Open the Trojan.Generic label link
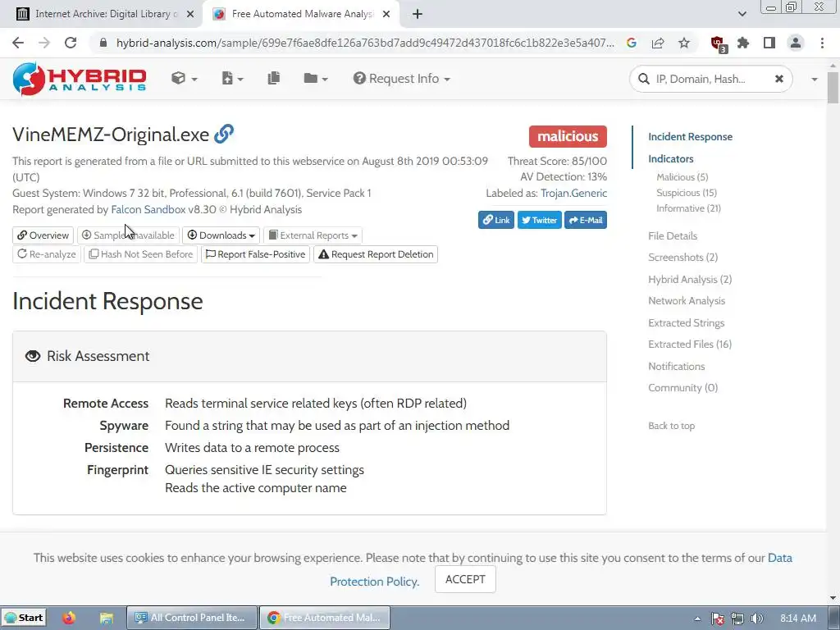Viewport: 840px width, 630px height. click(x=573, y=194)
